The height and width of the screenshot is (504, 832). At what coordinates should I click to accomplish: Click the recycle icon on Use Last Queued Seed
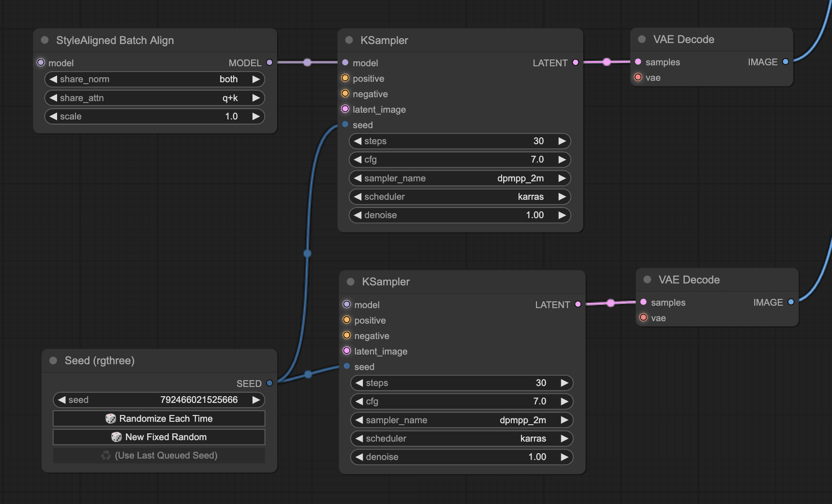tap(106, 455)
